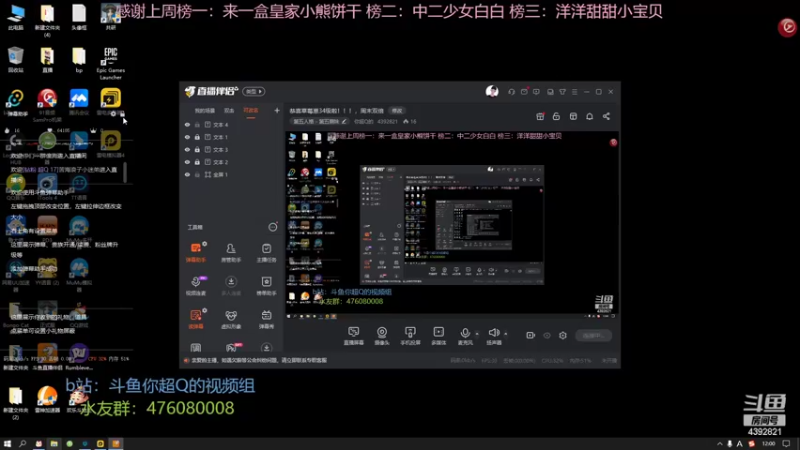Toggle lock on 文本 2 source
The image size is (800, 450).
[x=197, y=162]
